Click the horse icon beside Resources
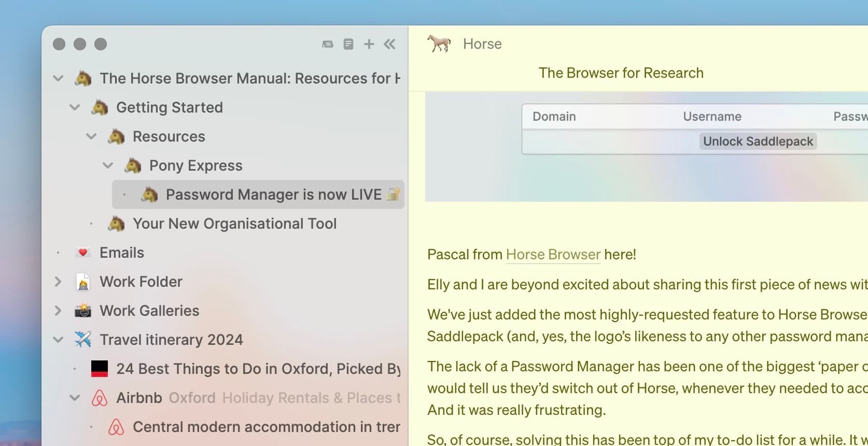 [116, 136]
